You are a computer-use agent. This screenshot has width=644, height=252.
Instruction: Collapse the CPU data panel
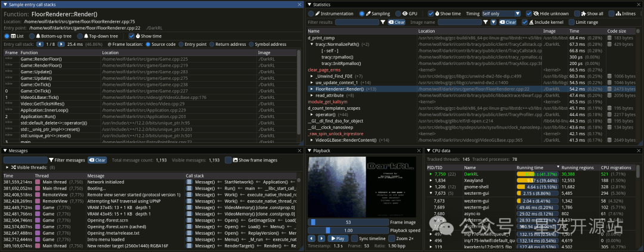click(x=428, y=151)
